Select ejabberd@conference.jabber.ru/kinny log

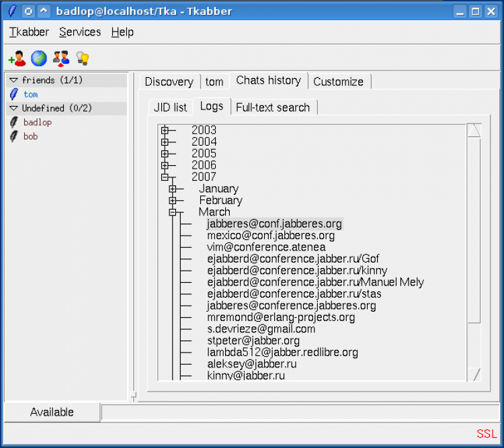(x=297, y=271)
